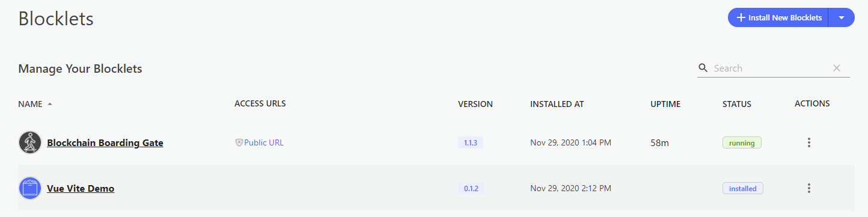Open actions menu for Vue Vite Demo
The image size is (868, 217).
pyautogui.click(x=809, y=188)
